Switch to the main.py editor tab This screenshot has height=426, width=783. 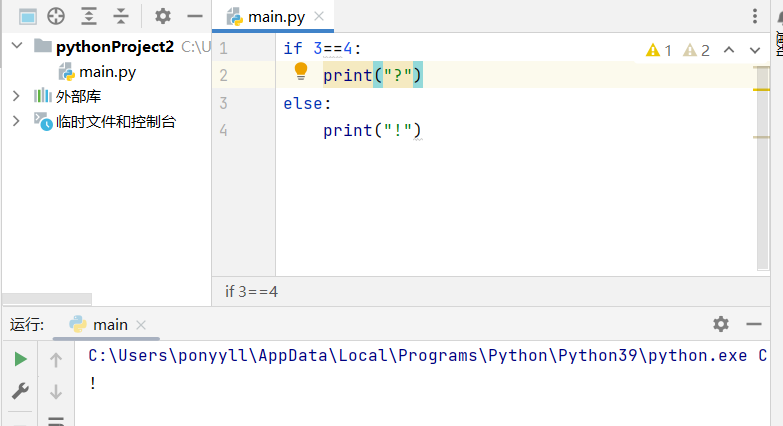(x=273, y=17)
